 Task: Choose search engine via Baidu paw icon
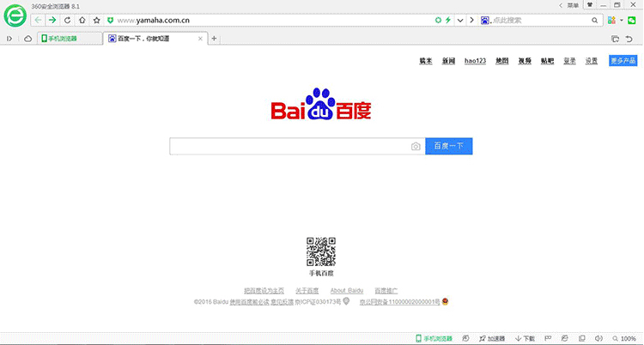485,20
